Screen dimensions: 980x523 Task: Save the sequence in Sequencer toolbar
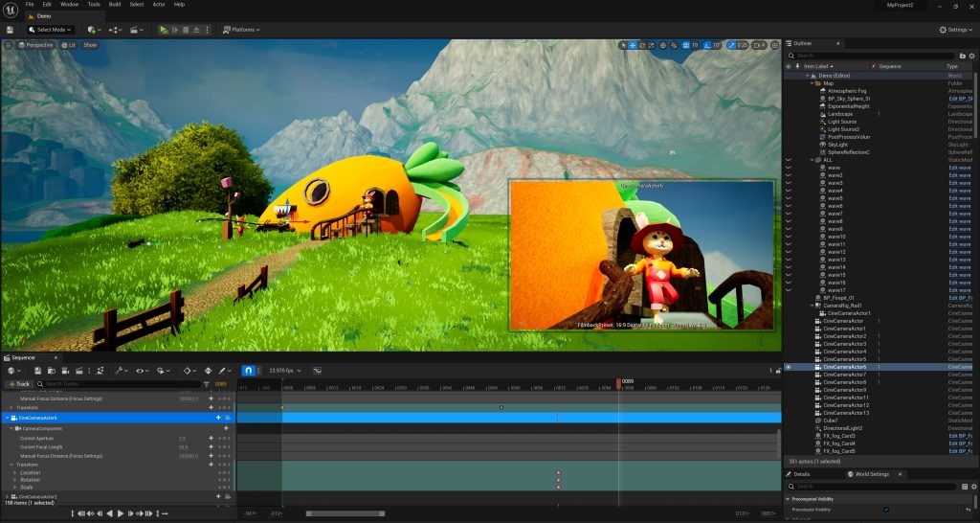pyautogui.click(x=37, y=371)
